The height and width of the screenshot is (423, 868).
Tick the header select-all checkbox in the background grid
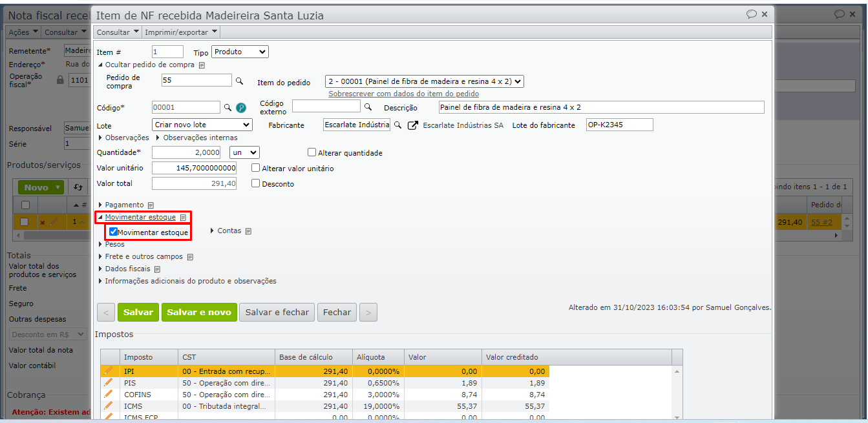click(x=25, y=205)
